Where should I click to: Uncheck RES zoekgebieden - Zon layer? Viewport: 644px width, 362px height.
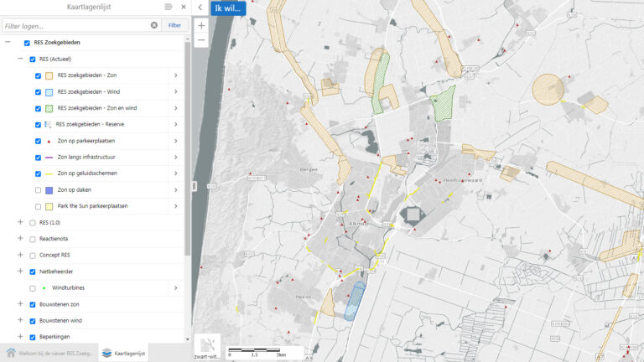click(38, 75)
